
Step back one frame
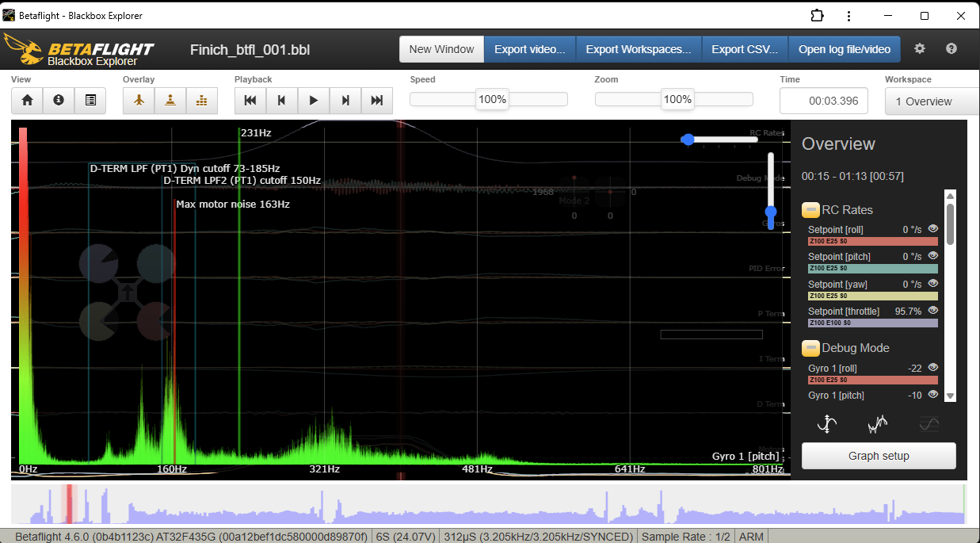click(282, 101)
